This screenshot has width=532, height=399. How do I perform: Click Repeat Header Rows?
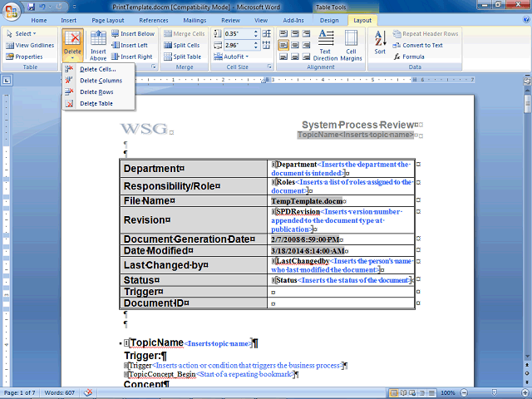(426, 33)
